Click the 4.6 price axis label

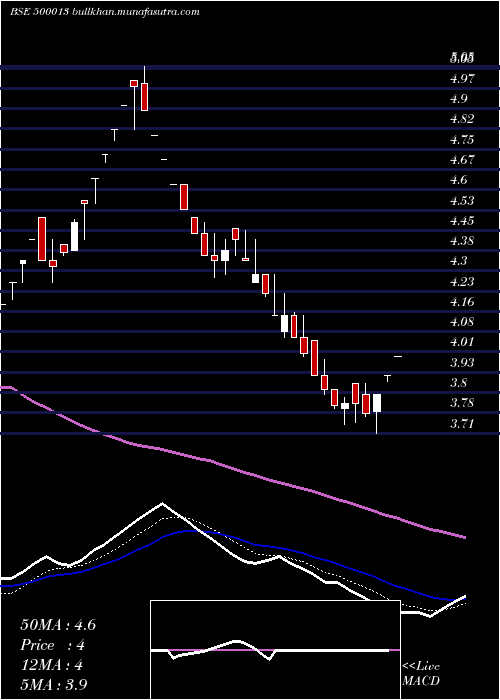pyautogui.click(x=459, y=180)
